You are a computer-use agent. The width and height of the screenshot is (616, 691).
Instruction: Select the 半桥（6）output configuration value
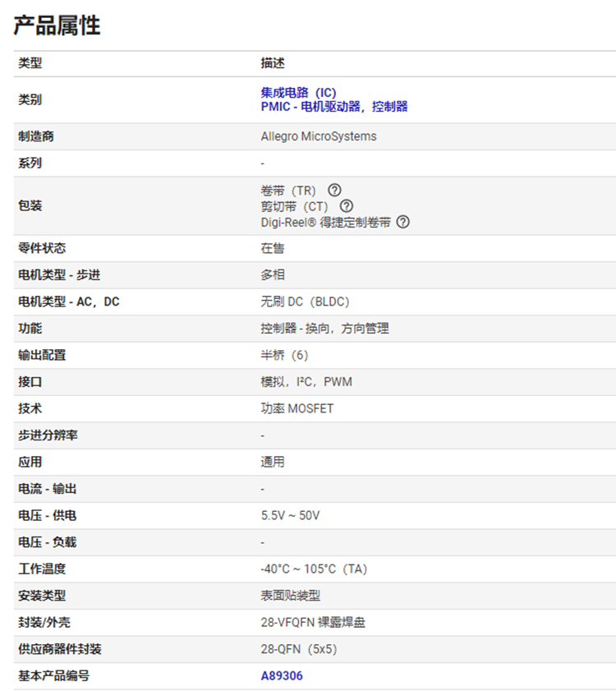click(x=284, y=355)
